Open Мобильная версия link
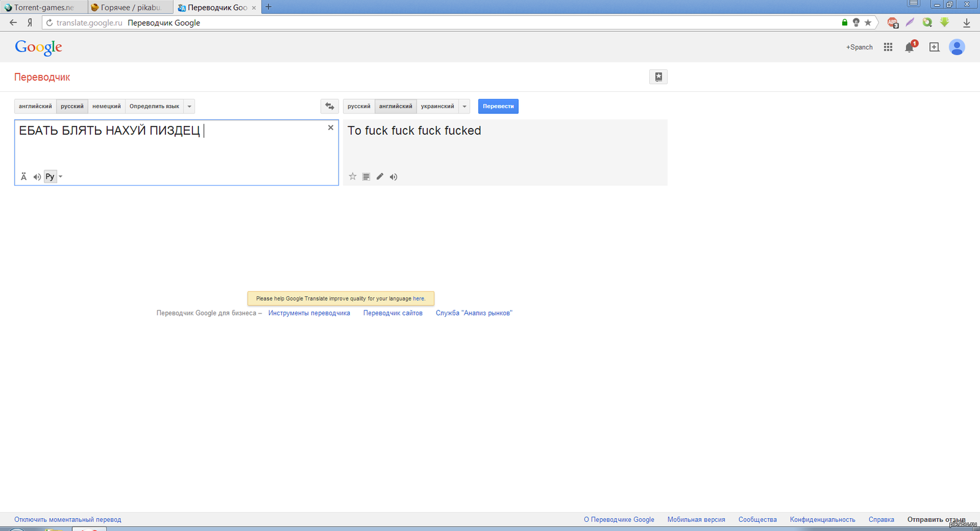980x531 pixels. [x=696, y=519]
